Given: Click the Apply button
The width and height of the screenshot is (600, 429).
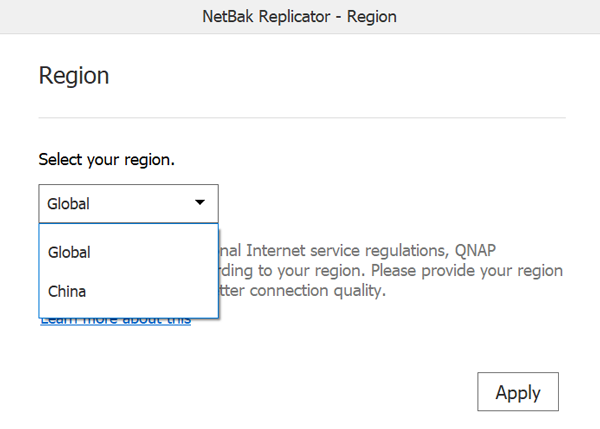Looking at the screenshot, I should pos(518,391).
